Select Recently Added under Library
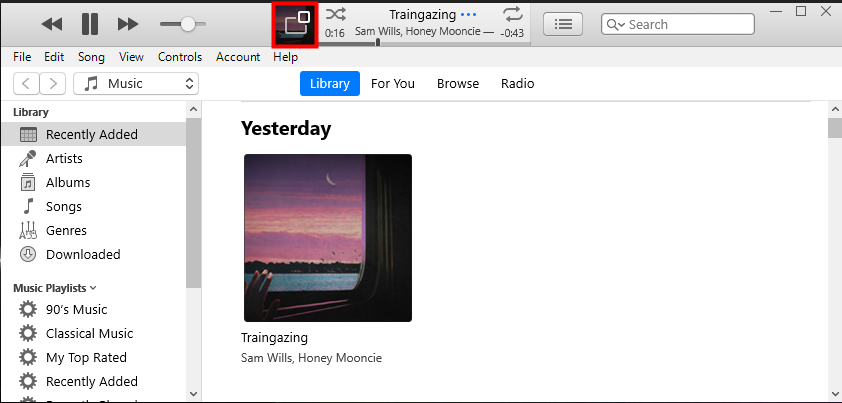 tap(93, 134)
